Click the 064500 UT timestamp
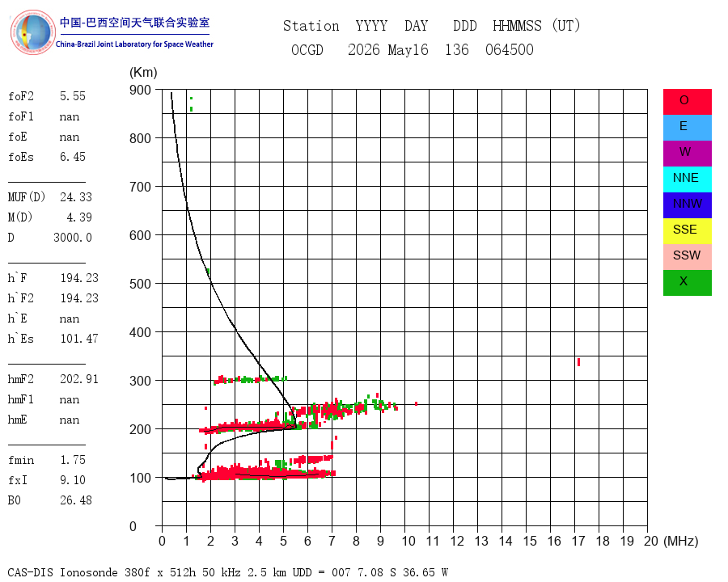 pyautogui.click(x=510, y=49)
